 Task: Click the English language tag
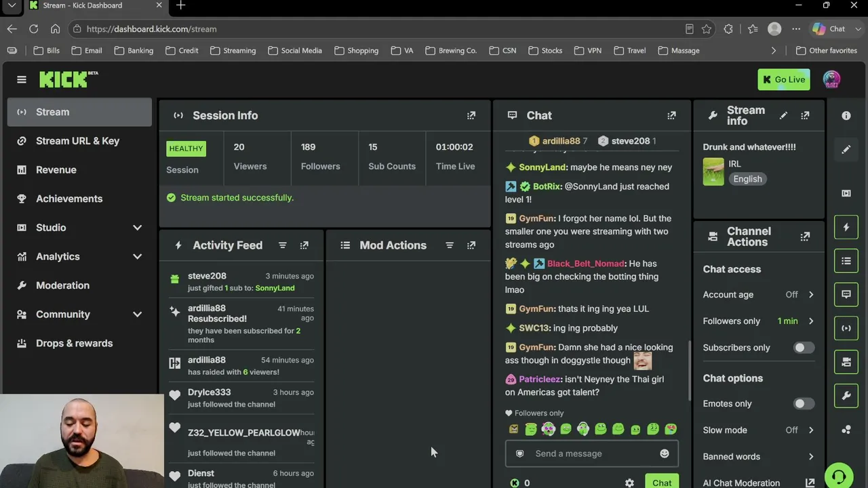click(x=747, y=179)
